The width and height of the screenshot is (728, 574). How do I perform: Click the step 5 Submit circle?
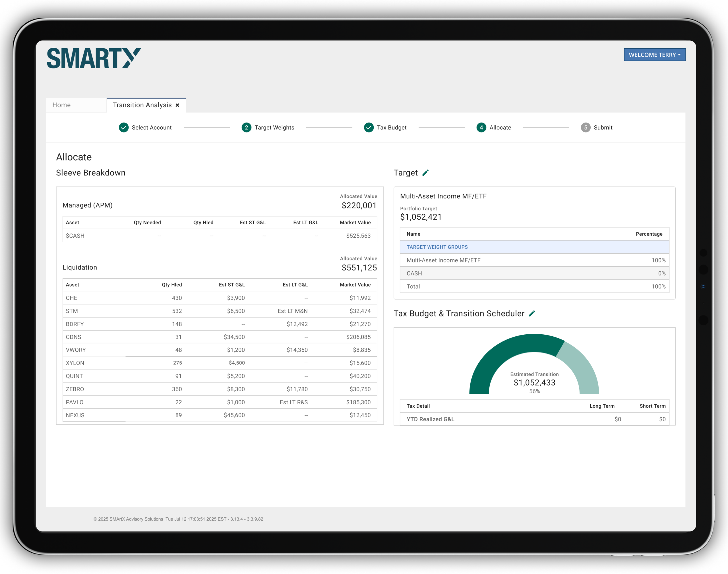click(586, 128)
